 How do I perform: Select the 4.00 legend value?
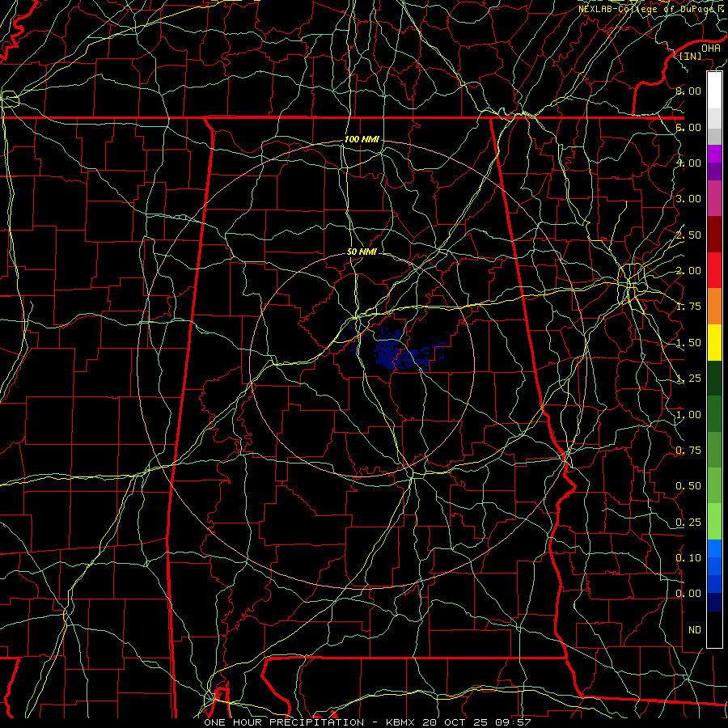[688, 163]
